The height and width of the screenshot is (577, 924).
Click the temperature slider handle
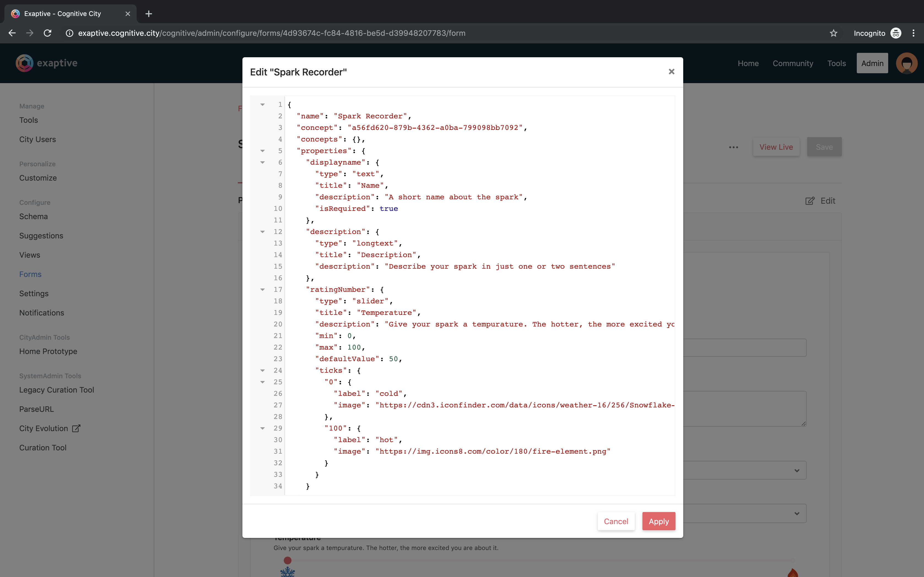288,560
